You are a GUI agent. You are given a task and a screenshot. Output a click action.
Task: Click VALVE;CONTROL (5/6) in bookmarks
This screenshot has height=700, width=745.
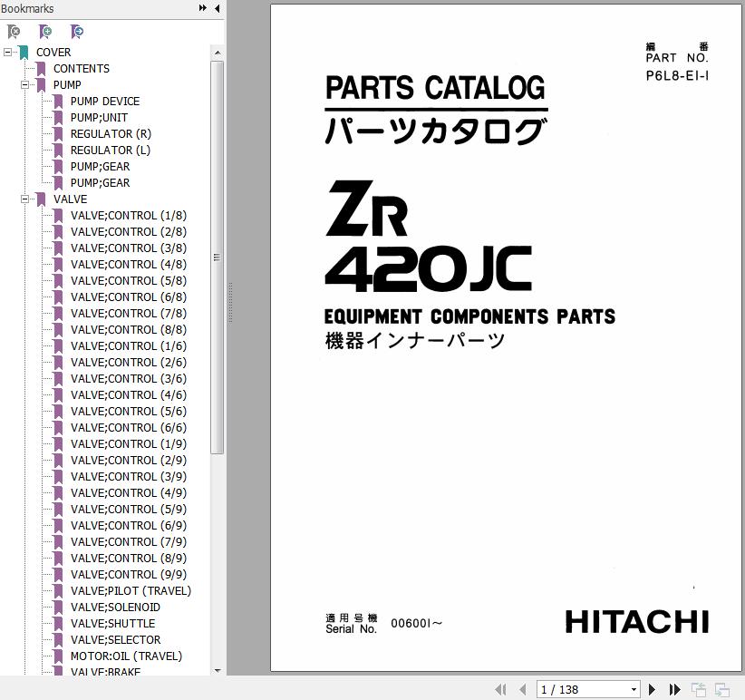(129, 411)
